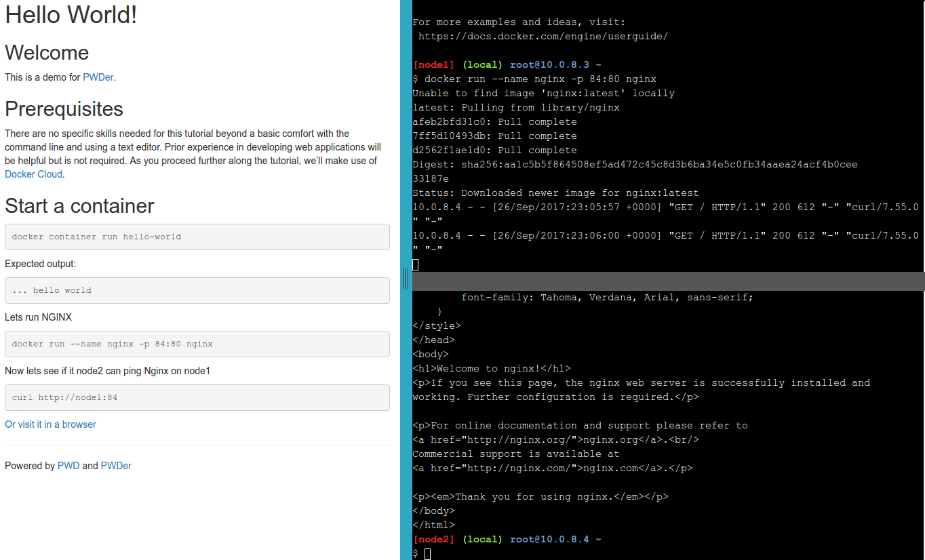Click '7ff5d10493db: Pull complete' line
The height and width of the screenshot is (560, 925).
pos(494,136)
